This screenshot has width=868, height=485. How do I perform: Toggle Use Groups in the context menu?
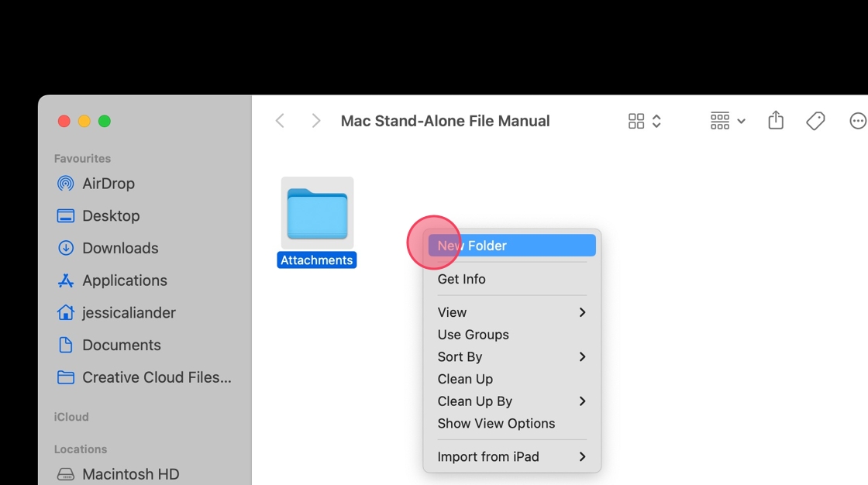coord(473,335)
